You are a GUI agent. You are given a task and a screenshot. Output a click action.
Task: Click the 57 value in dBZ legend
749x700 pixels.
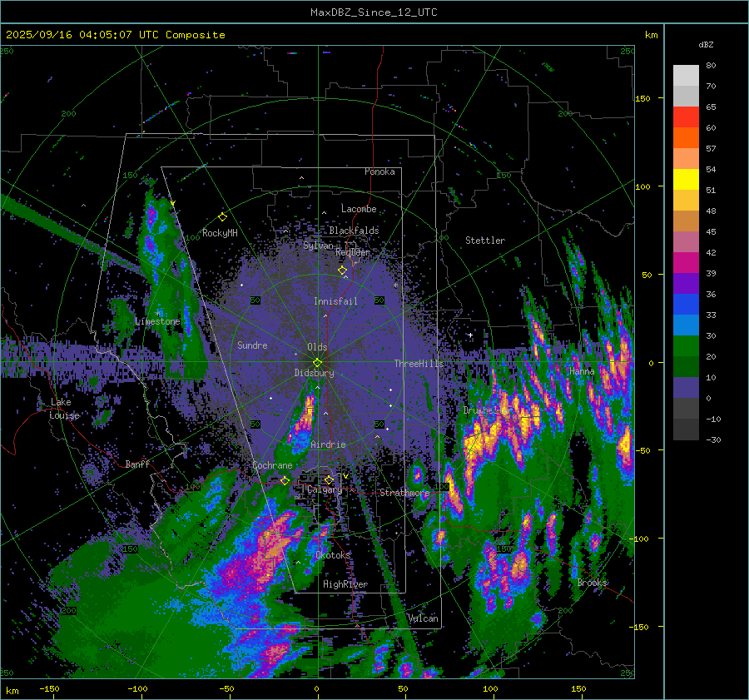pos(711,149)
